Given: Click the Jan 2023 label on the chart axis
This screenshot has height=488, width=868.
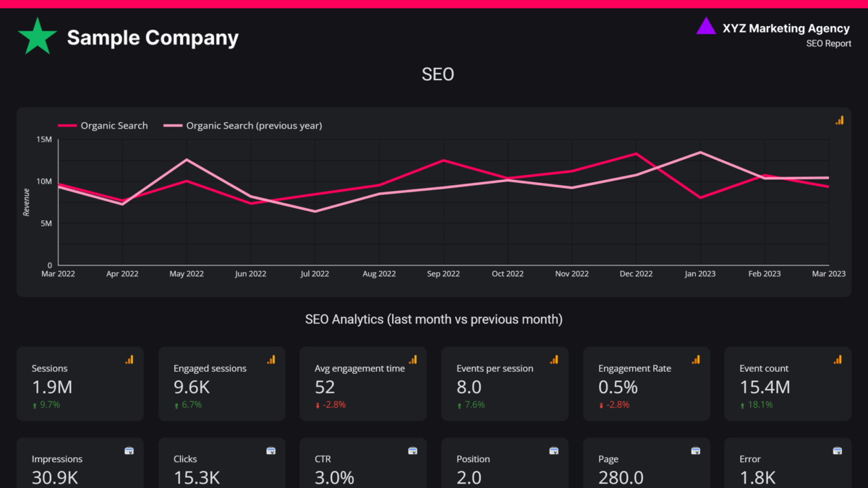Looking at the screenshot, I should [699, 274].
